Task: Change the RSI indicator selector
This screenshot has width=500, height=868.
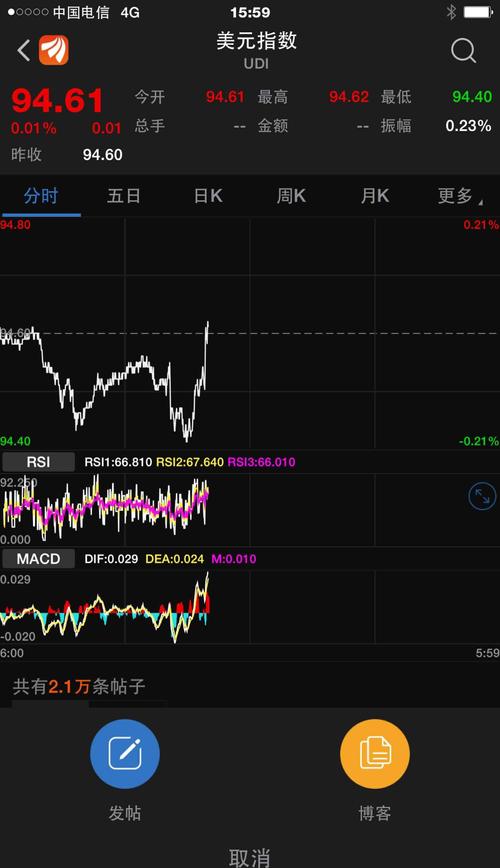Action: click(38, 462)
